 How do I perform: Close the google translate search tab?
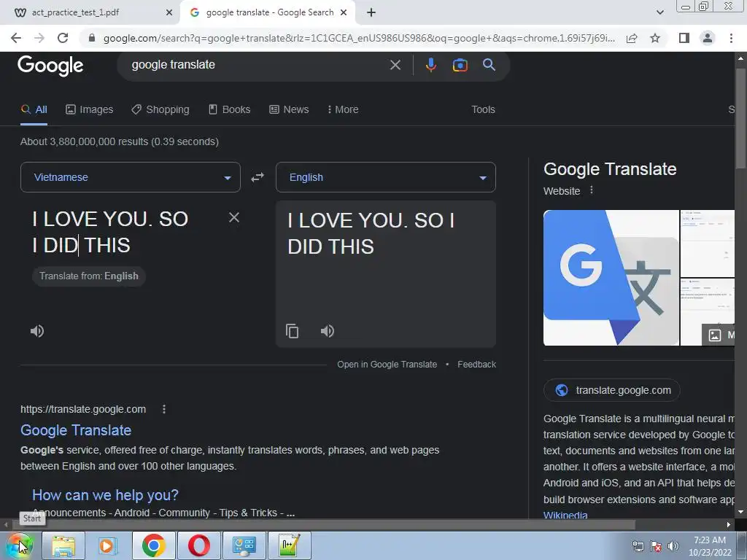[344, 12]
